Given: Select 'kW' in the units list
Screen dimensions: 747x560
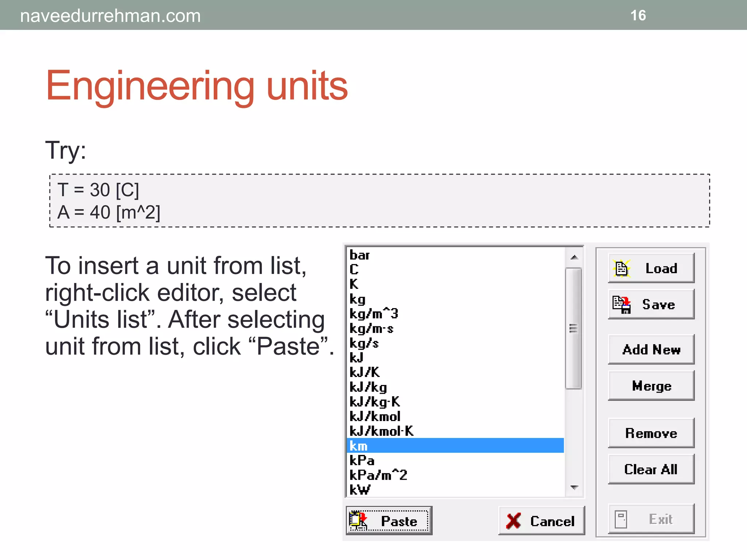Looking at the screenshot, I should click(x=455, y=490).
